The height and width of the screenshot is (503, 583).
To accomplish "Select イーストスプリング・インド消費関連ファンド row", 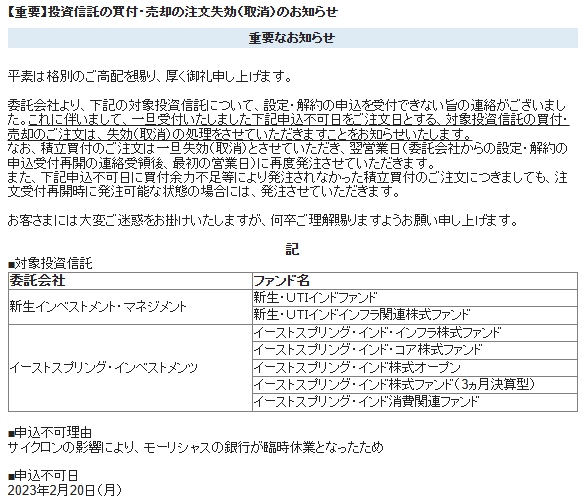I will (415, 402).
